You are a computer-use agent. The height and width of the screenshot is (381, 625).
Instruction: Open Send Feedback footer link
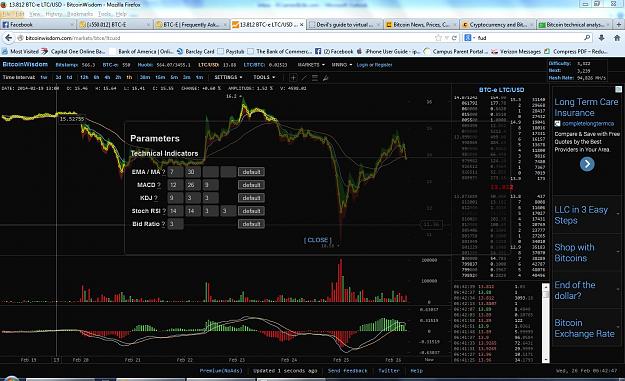(347, 371)
